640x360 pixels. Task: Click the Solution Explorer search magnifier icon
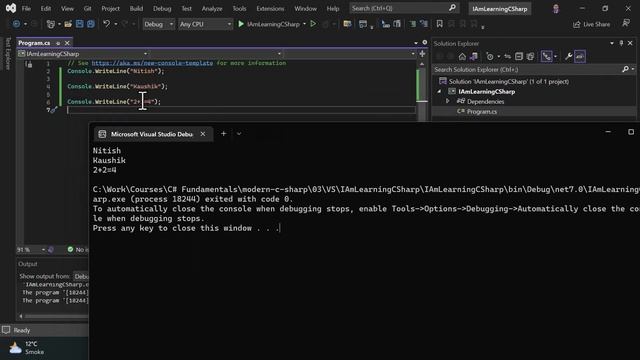click(x=625, y=69)
